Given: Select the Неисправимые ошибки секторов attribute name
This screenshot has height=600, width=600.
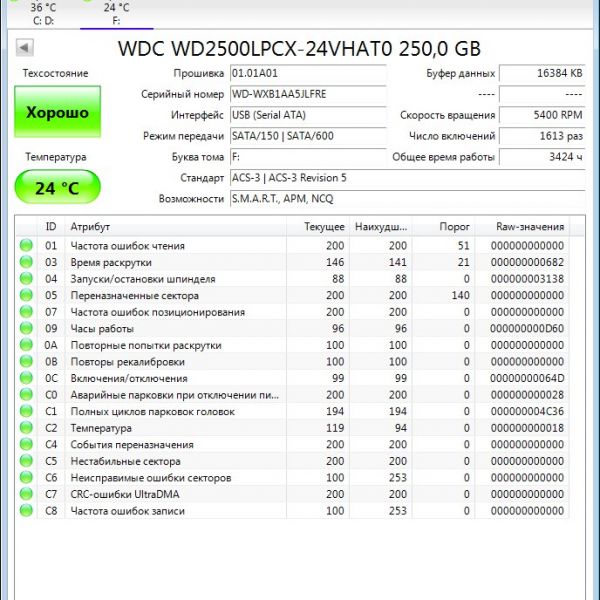Looking at the screenshot, I should pyautogui.click(x=151, y=478).
